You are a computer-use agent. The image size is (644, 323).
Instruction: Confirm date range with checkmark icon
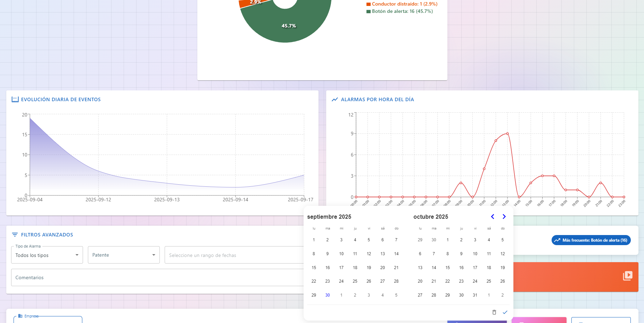pyautogui.click(x=505, y=312)
